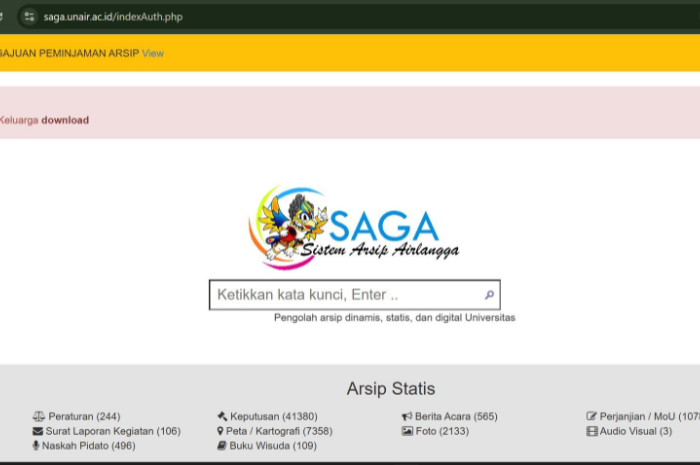Image resolution: width=700 pixels, height=465 pixels.
Task: Click book icon beside Buku Wisuda
Action: tap(222, 445)
